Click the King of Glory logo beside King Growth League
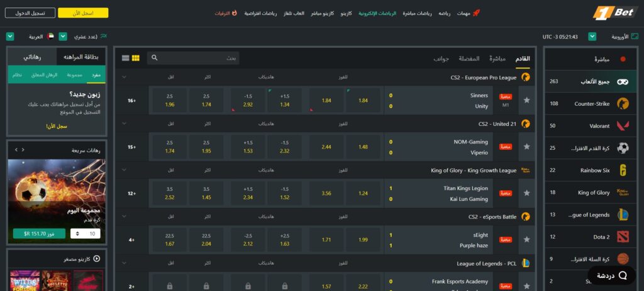644x291 pixels. coord(525,170)
